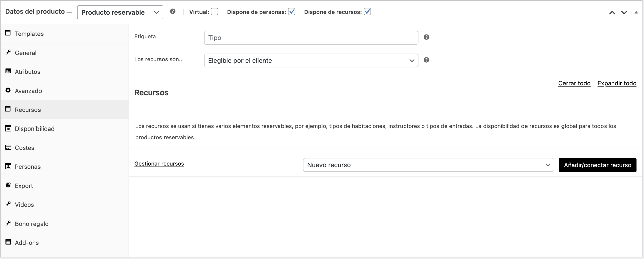Open the Elegible por el cliente dropdown
644x259 pixels.
[x=311, y=60]
